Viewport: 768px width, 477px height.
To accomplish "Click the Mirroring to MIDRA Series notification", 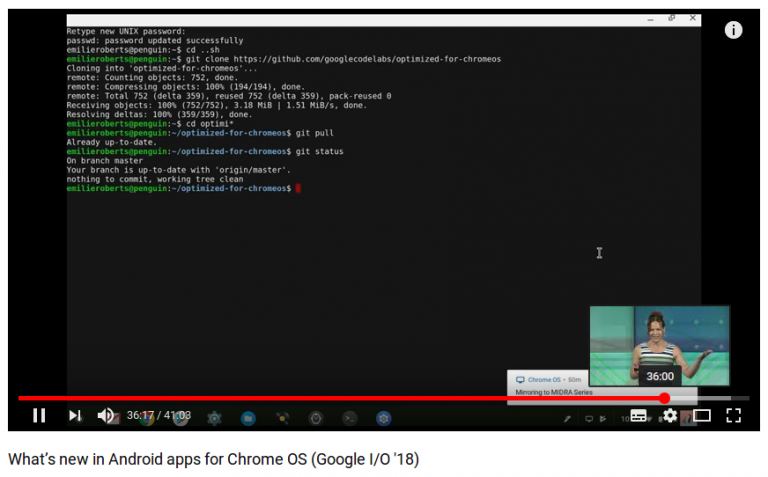I will click(548, 392).
